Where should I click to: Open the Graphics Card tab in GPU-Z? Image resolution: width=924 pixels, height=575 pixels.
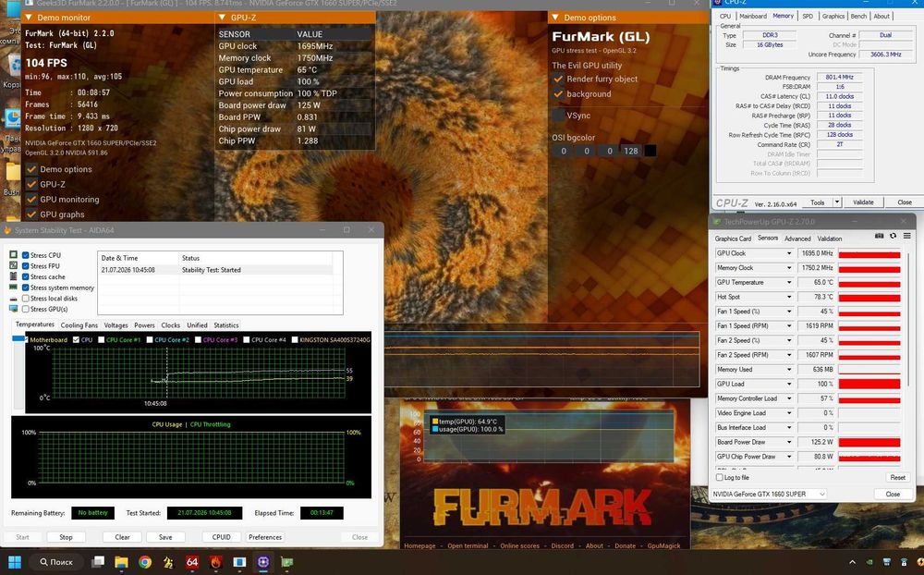click(733, 239)
